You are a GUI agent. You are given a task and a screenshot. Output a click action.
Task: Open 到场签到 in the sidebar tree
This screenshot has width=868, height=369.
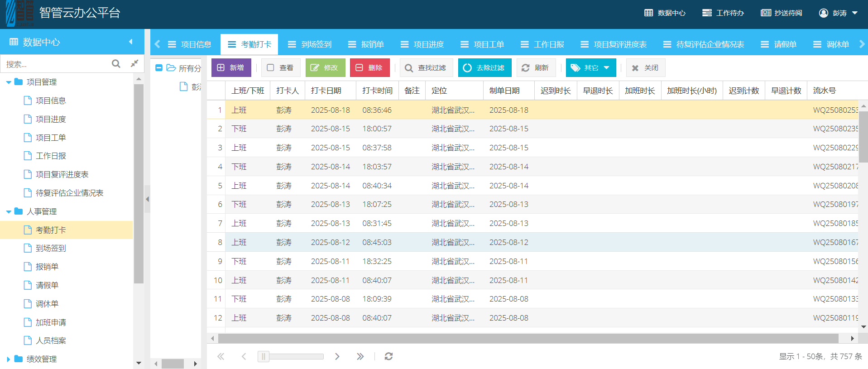point(51,248)
